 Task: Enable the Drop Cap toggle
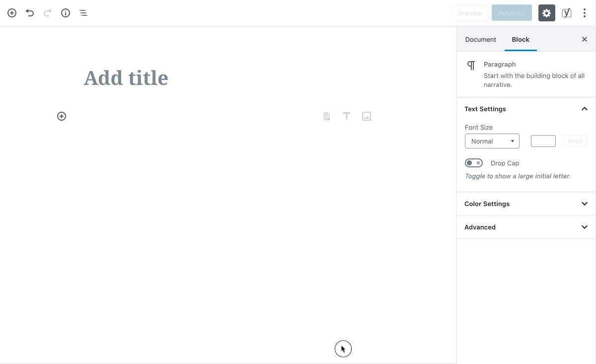coord(474,163)
